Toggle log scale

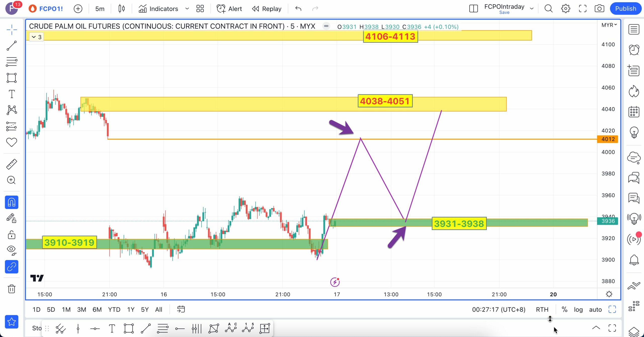click(578, 310)
